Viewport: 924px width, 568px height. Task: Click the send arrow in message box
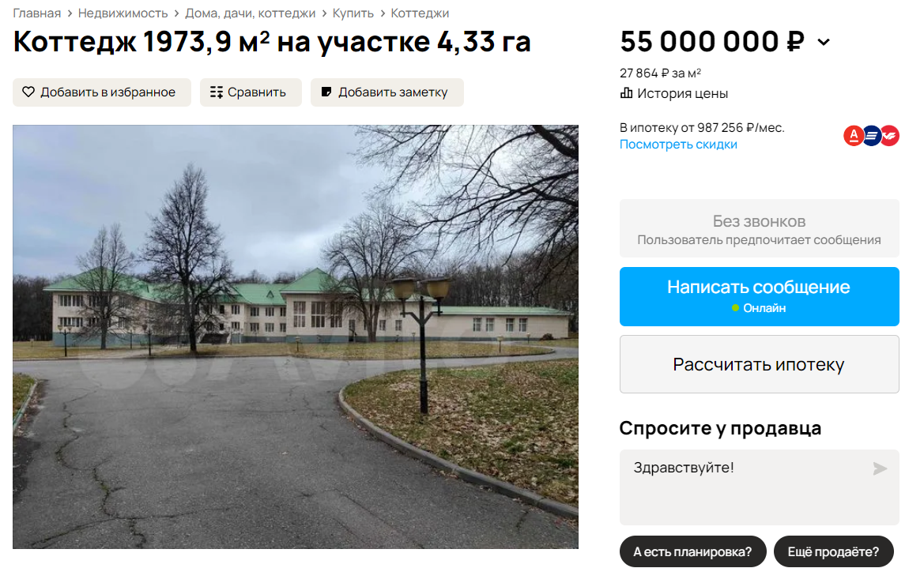[879, 468]
